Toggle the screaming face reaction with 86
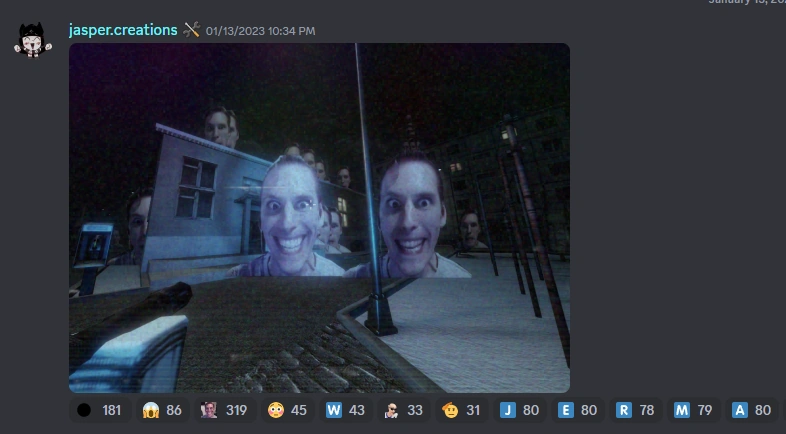 pyautogui.click(x=161, y=410)
